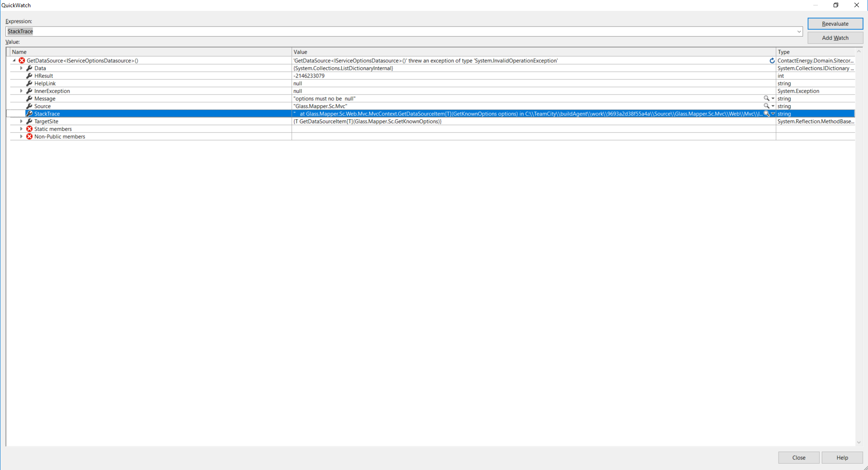
Task: Click the wrench icon next to InnerException
Action: [x=29, y=91]
